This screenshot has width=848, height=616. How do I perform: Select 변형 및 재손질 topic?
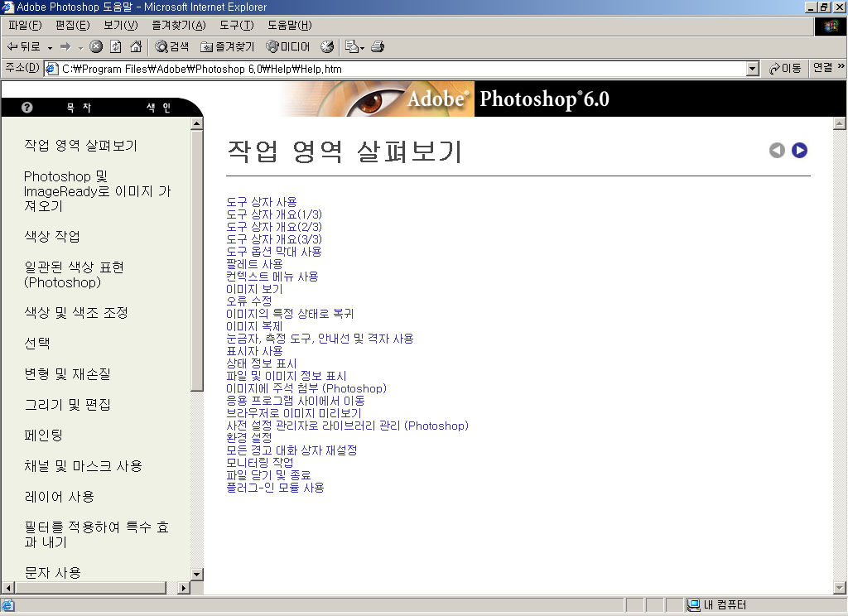(x=67, y=373)
